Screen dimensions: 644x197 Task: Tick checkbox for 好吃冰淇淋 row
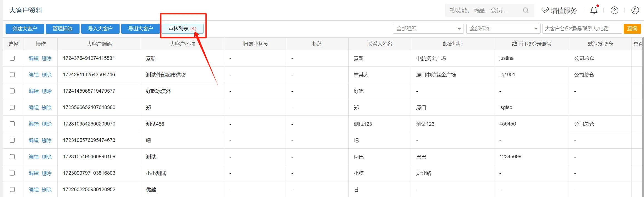point(12,91)
